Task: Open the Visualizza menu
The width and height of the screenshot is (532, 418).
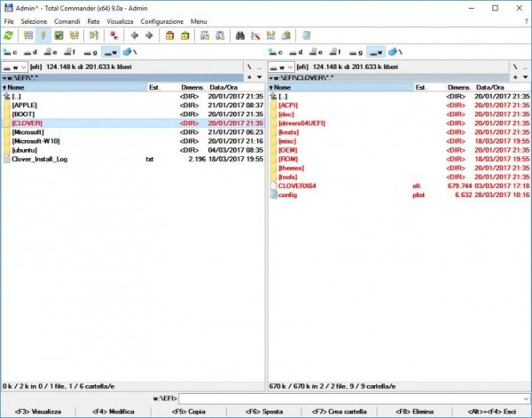Action: [120, 21]
